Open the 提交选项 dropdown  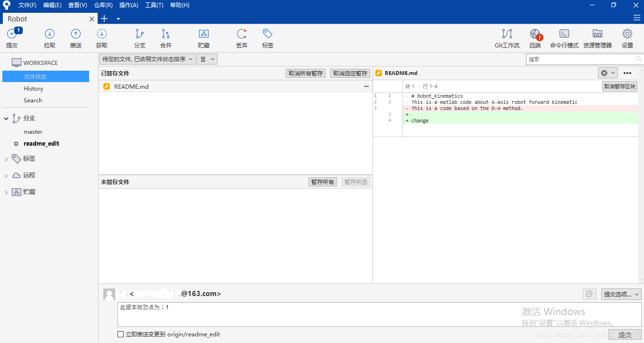(621, 294)
